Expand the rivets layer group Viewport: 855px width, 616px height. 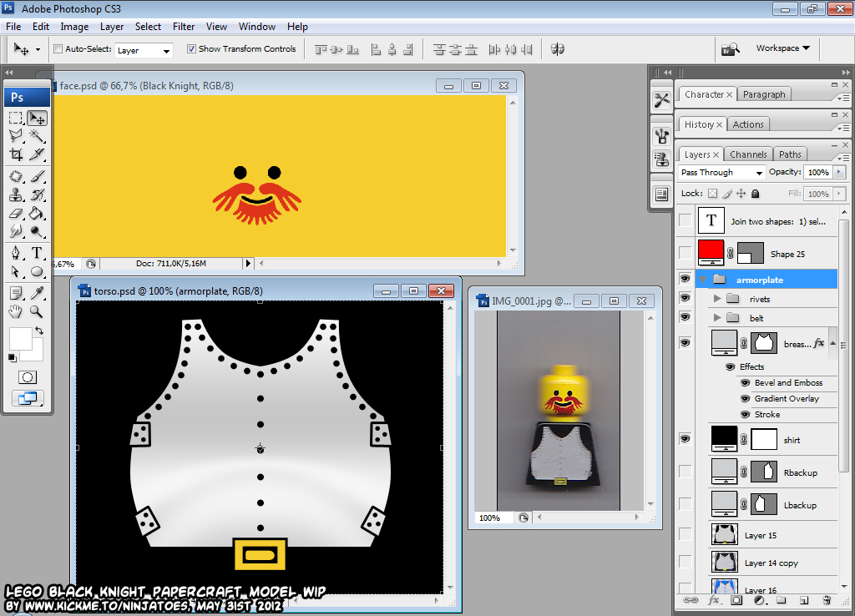click(x=717, y=299)
